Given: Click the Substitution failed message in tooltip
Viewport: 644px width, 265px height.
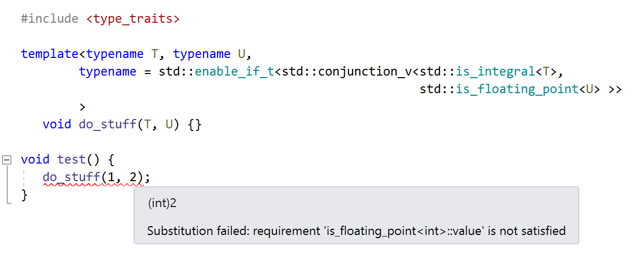Looking at the screenshot, I should [356, 231].
